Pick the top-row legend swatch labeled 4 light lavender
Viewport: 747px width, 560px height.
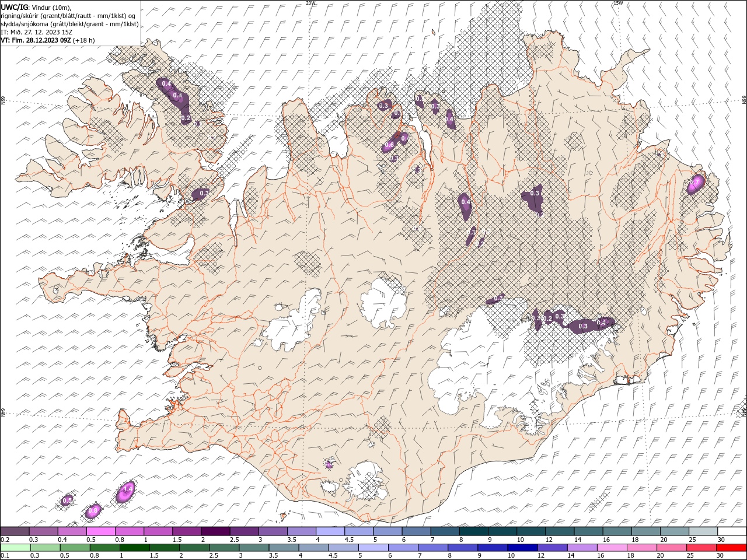click(329, 531)
